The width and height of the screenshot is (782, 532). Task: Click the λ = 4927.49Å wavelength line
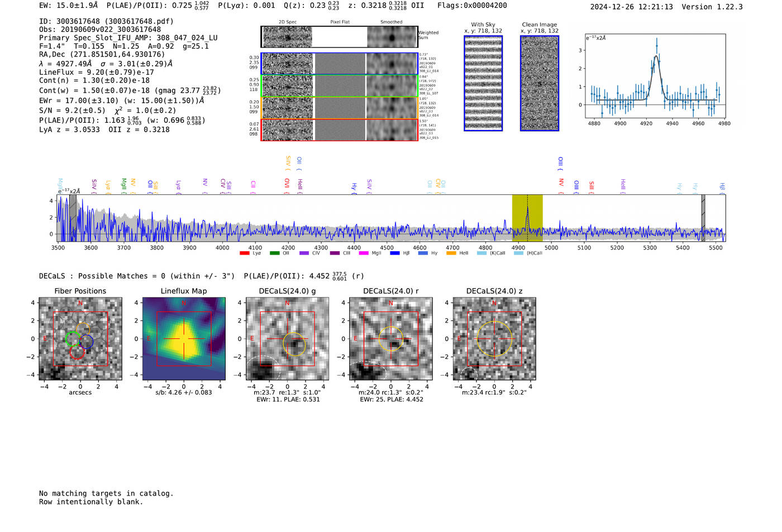point(106,64)
